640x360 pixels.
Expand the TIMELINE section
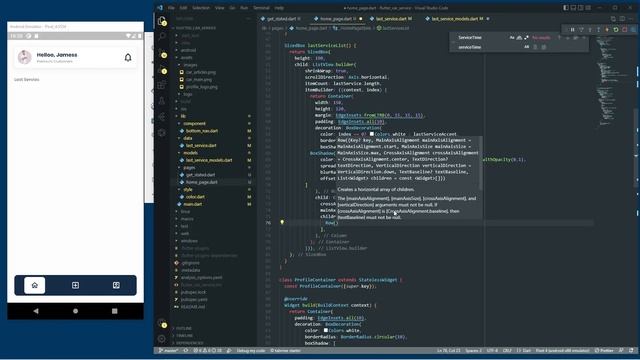coord(184,336)
